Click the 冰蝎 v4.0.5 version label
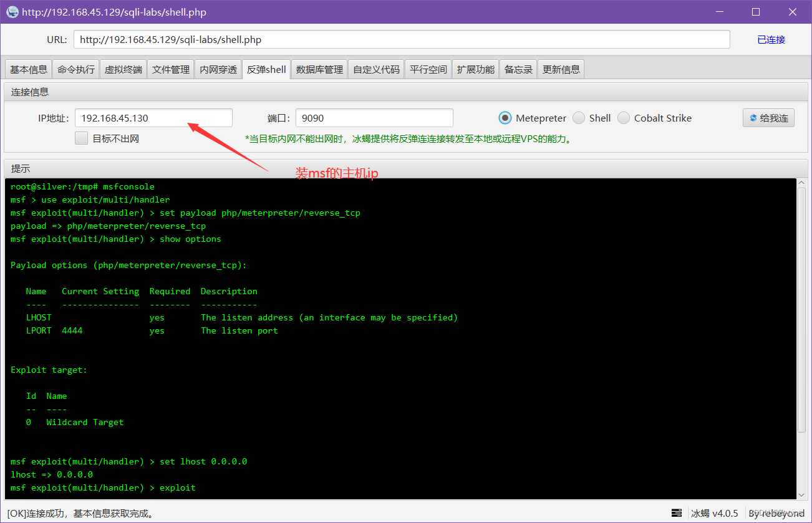 pyautogui.click(x=714, y=513)
